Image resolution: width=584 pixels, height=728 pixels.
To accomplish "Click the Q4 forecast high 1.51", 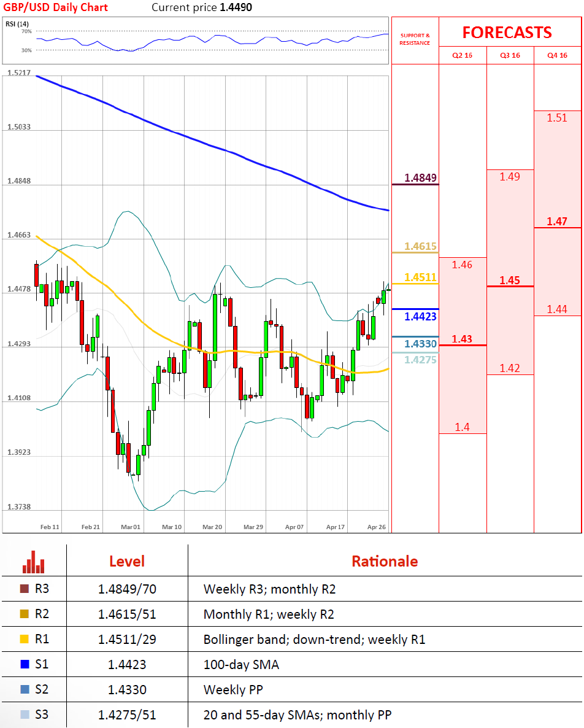I will 556,118.
